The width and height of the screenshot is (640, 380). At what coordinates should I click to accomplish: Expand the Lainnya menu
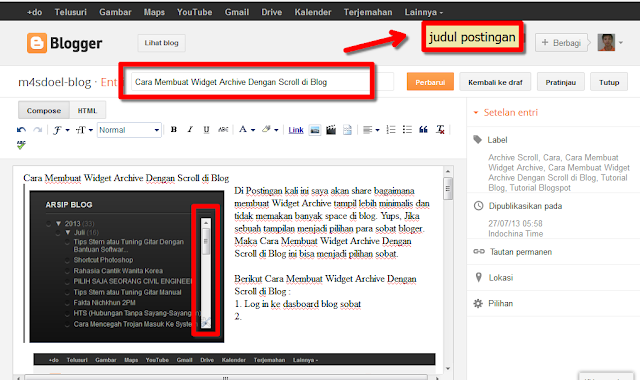423,12
